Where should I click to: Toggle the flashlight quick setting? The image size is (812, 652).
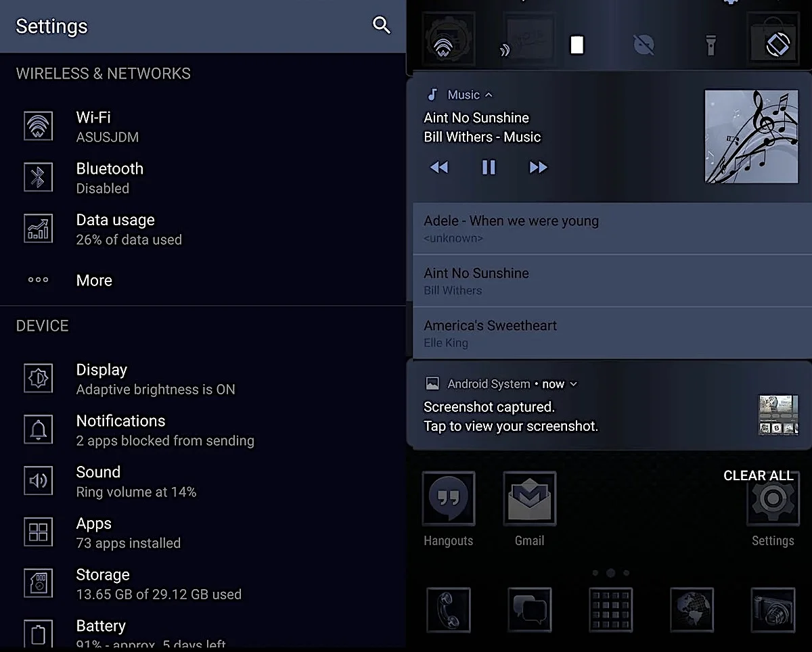click(x=710, y=45)
